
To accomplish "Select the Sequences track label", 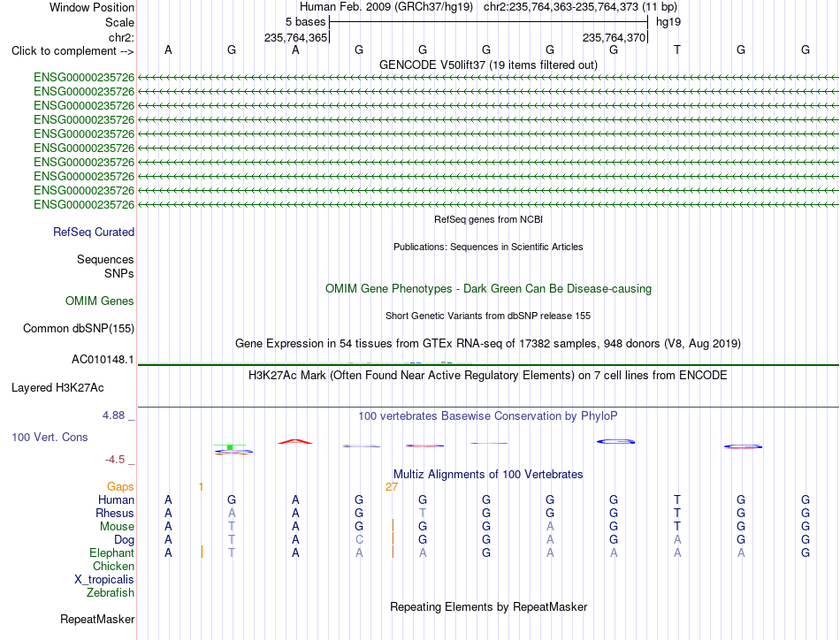I will coord(105,259).
